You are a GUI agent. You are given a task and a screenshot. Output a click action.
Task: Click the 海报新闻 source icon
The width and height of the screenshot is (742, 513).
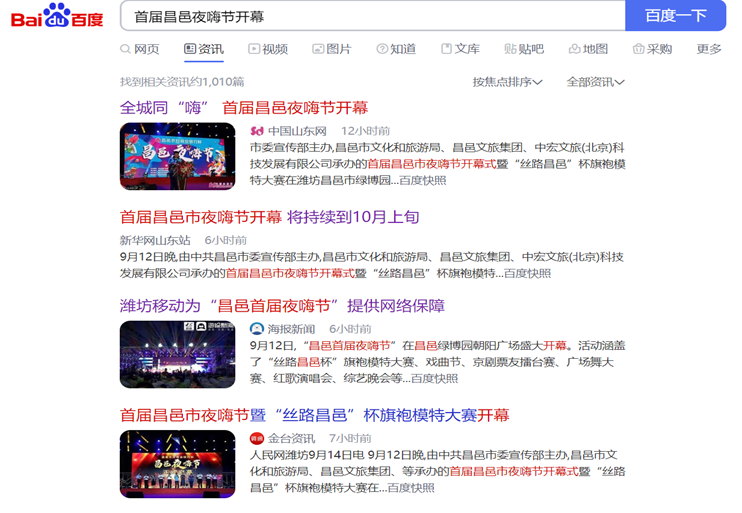coord(257,329)
